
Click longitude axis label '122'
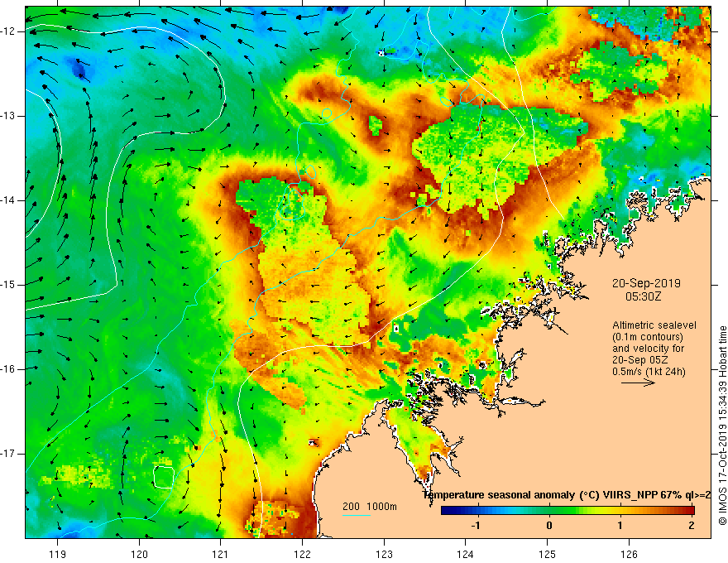point(302,554)
